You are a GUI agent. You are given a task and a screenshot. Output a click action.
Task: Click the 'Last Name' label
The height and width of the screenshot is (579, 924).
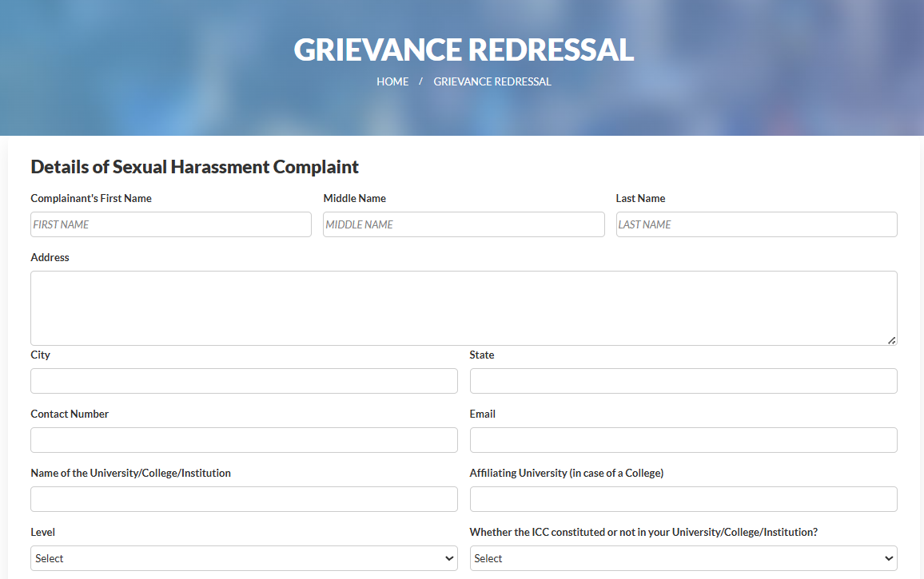click(x=640, y=199)
